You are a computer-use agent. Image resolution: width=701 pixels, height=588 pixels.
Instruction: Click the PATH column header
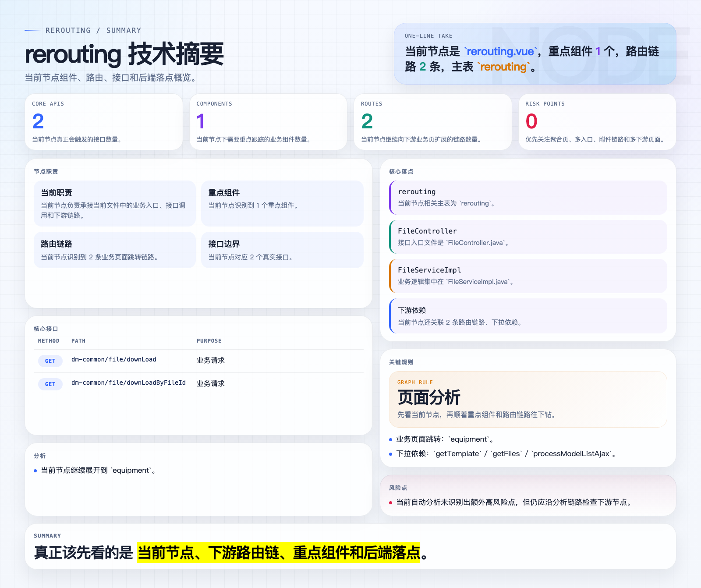[78, 341]
